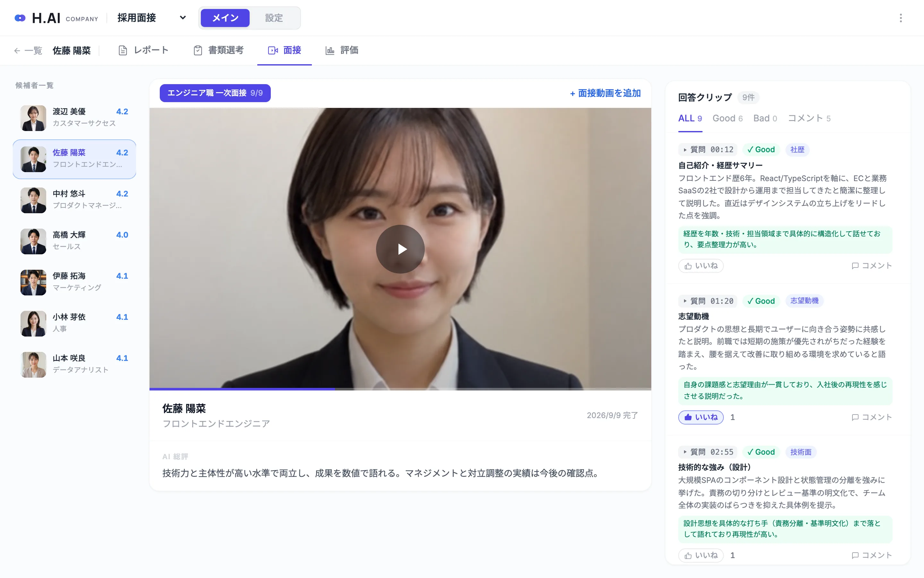Image resolution: width=924 pixels, height=578 pixels.
Task: Click + 面接動画を追加 link
Action: 605,93
